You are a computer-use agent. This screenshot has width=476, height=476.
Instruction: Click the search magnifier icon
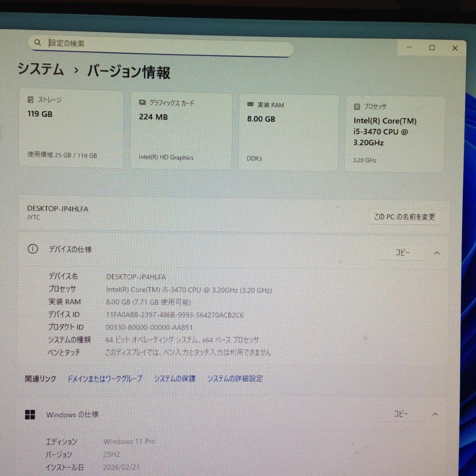tap(37, 42)
